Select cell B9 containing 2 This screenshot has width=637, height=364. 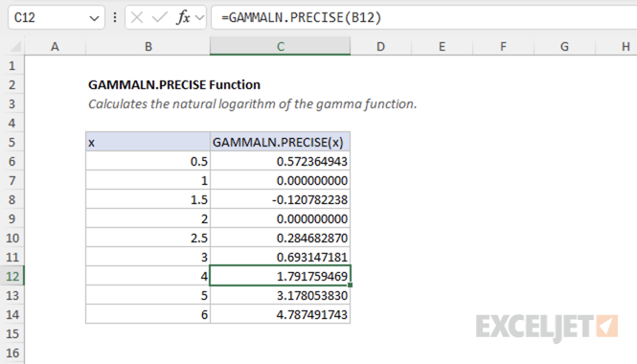[148, 218]
